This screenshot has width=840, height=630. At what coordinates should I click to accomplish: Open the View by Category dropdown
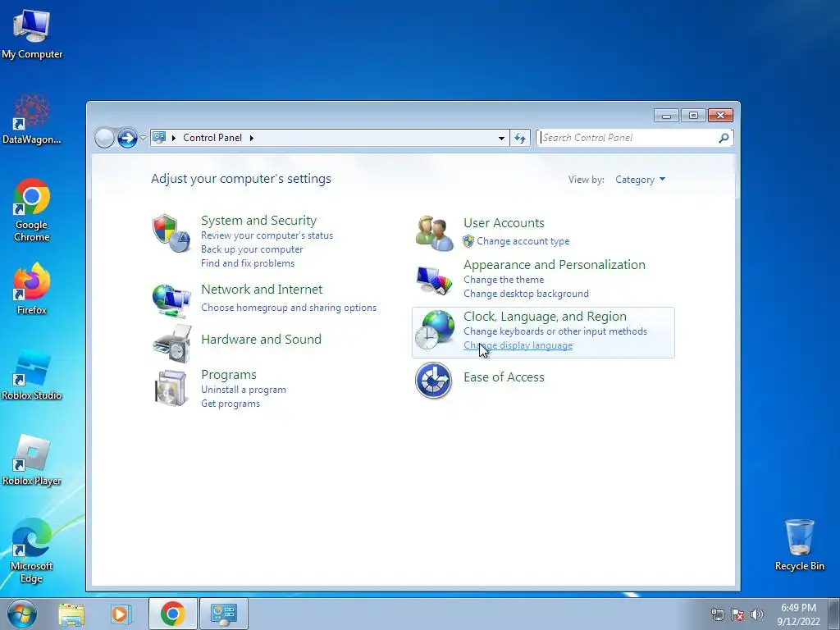tap(640, 180)
